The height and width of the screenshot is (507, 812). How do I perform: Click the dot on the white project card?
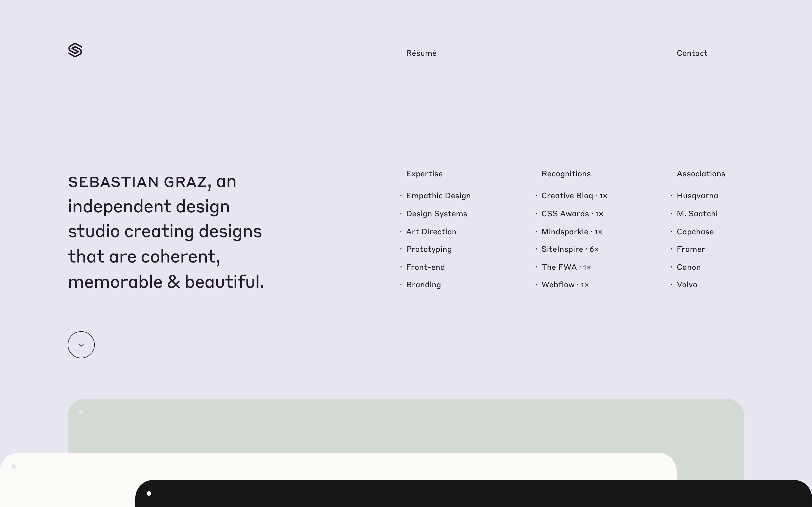(14, 466)
